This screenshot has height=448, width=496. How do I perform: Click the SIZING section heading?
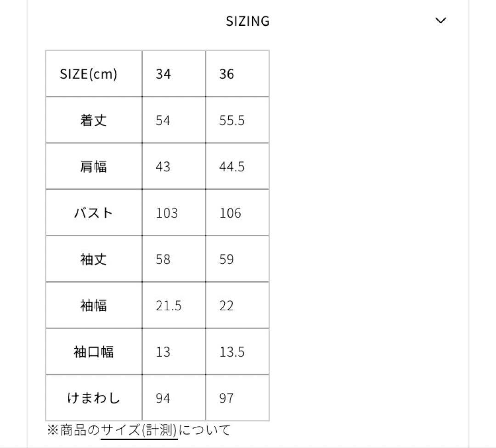(x=248, y=21)
